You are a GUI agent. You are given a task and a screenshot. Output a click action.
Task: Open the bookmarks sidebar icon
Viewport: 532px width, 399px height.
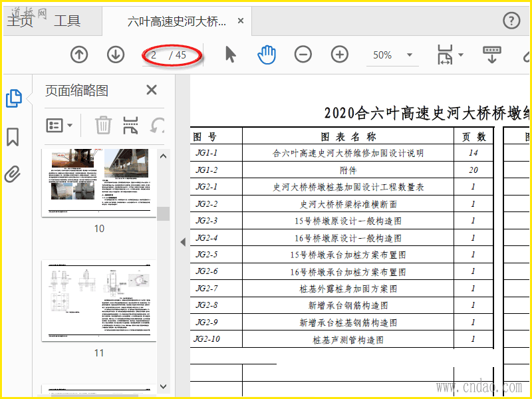point(13,137)
